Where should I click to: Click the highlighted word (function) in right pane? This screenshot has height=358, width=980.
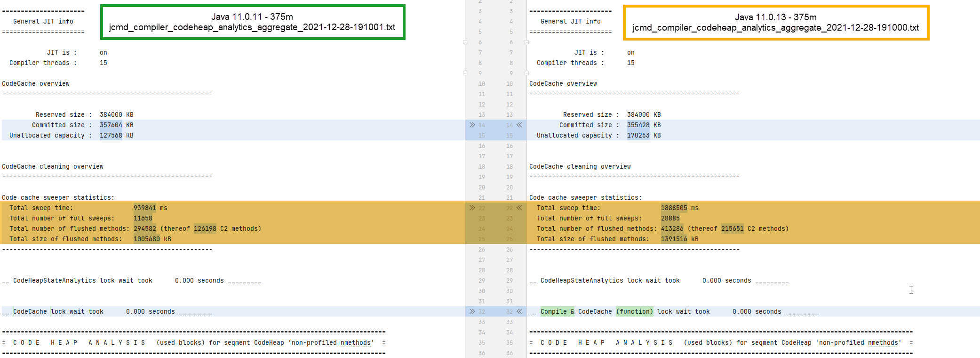[x=635, y=311]
